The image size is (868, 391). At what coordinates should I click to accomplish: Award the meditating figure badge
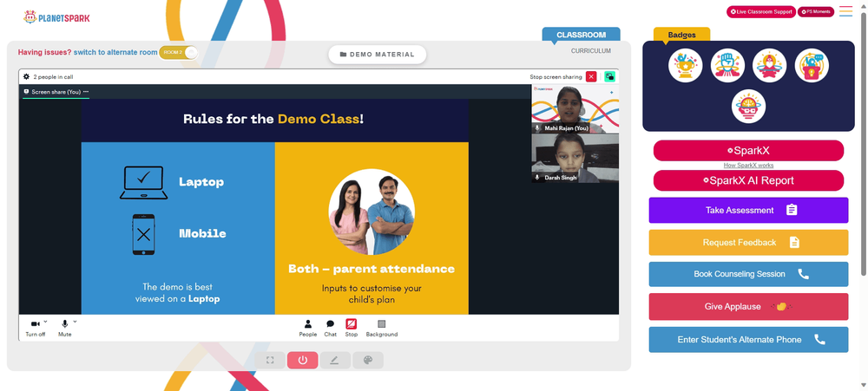click(769, 66)
